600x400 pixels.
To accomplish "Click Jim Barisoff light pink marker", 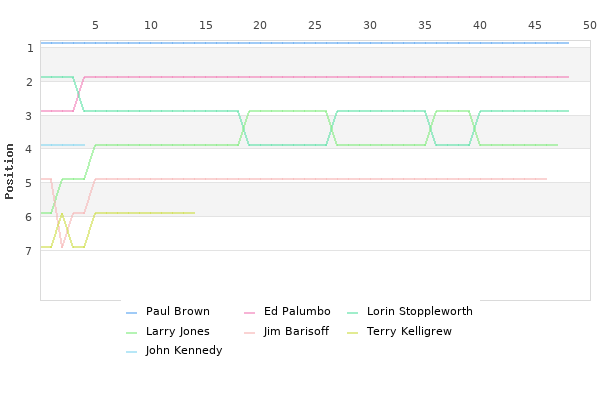I will (249, 333).
